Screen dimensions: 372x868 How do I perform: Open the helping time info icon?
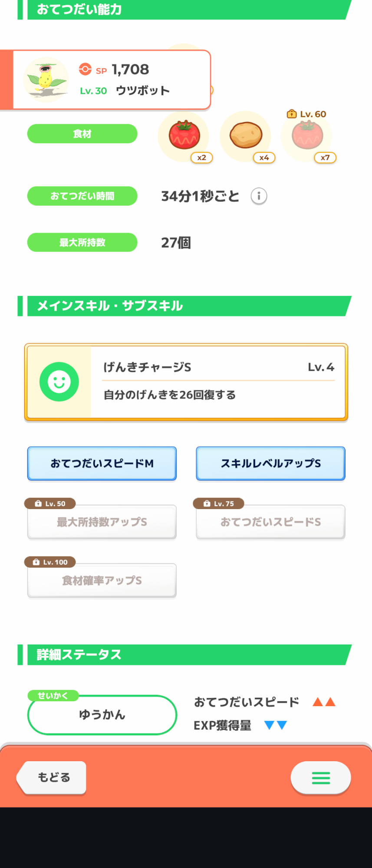click(259, 196)
